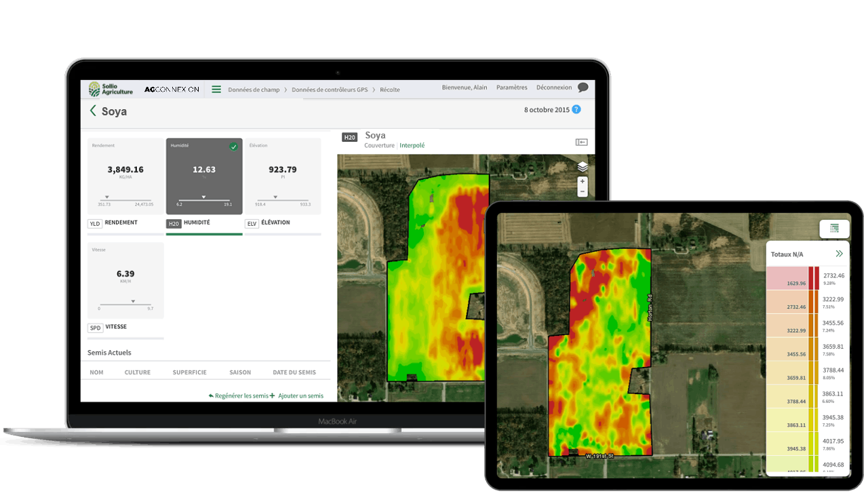The image size is (868, 502).
Task: Select the Rendement data card
Action: point(126,177)
